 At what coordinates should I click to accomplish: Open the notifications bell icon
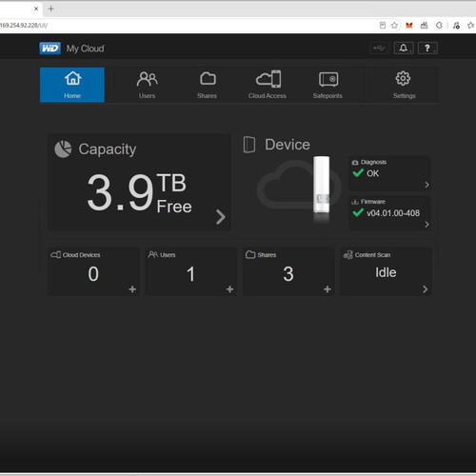tap(404, 49)
